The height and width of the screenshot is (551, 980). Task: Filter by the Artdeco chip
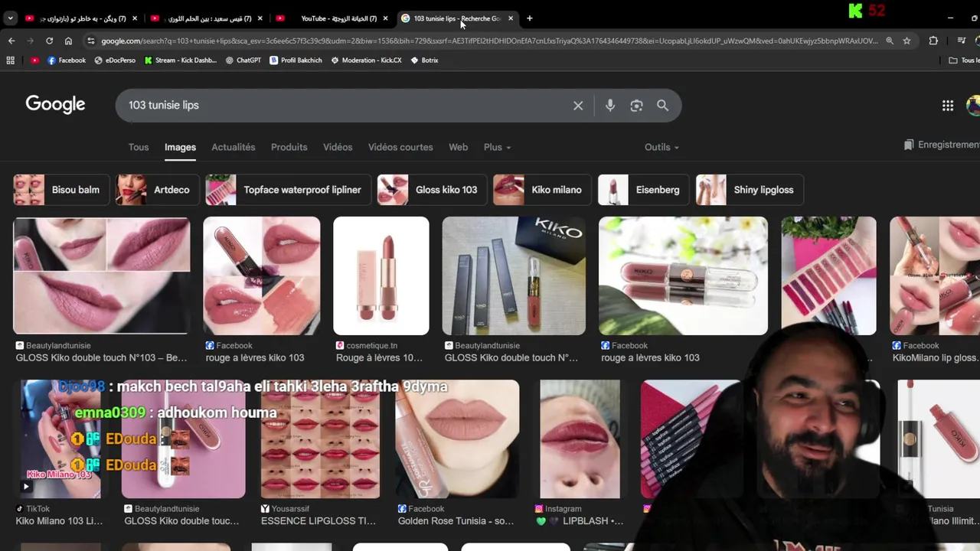click(x=157, y=190)
